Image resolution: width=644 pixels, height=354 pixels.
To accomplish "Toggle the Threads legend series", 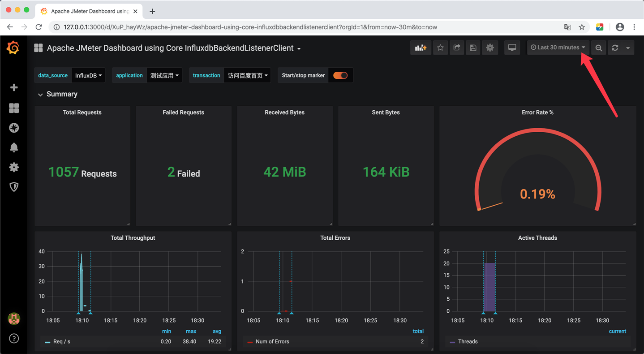I will tap(468, 341).
